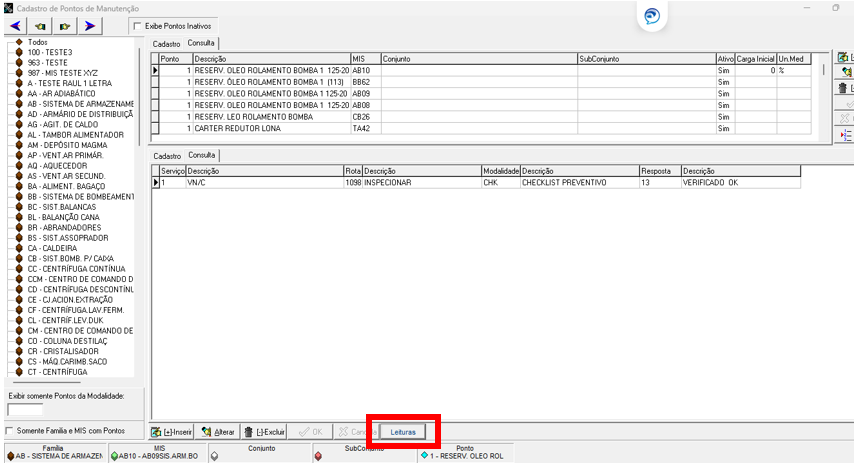
Task: Click Alterar button in bottom toolbar
Action: (217, 432)
